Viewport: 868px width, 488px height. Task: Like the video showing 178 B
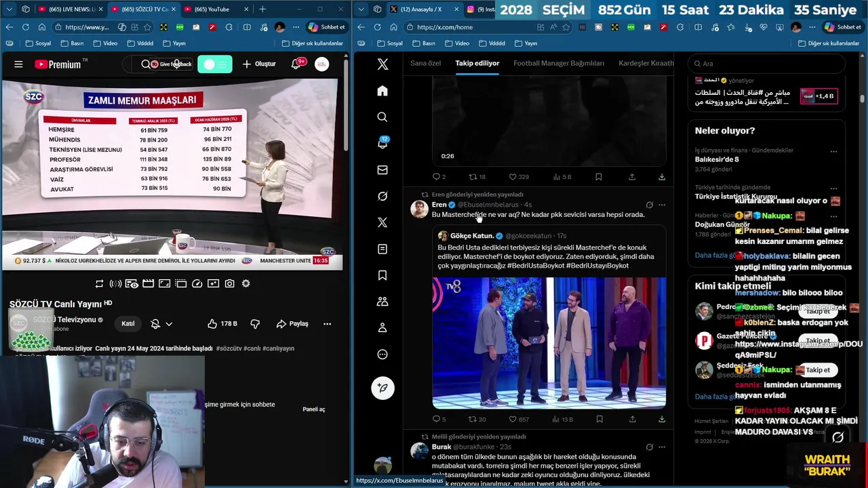tap(222, 324)
